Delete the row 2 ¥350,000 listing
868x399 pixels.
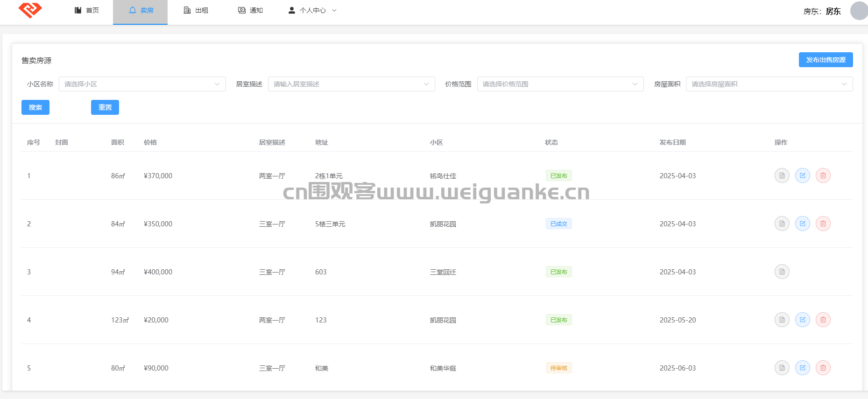pyautogui.click(x=823, y=224)
